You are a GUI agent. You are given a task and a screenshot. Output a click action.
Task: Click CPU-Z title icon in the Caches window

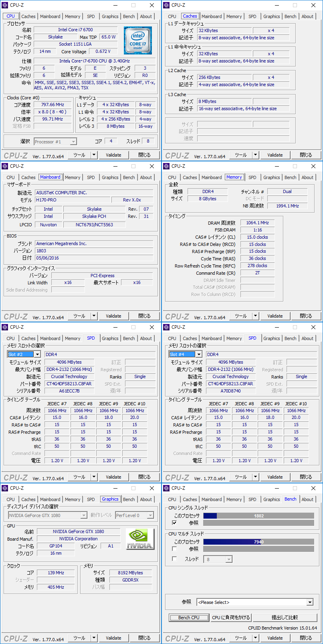click(x=167, y=5)
